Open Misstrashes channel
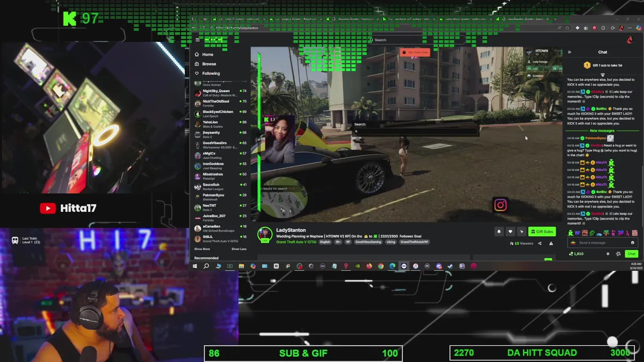This screenshot has height=362, width=644. tap(220, 176)
